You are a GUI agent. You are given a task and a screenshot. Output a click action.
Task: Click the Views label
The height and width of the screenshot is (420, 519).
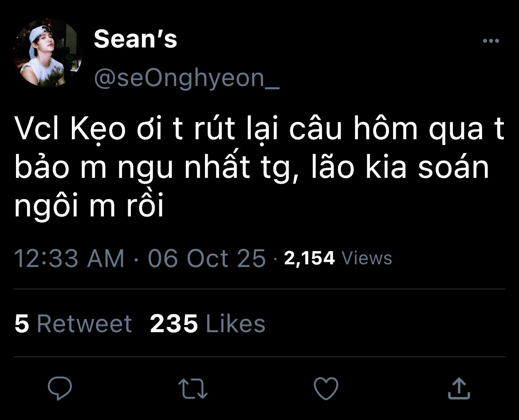pyautogui.click(x=368, y=258)
